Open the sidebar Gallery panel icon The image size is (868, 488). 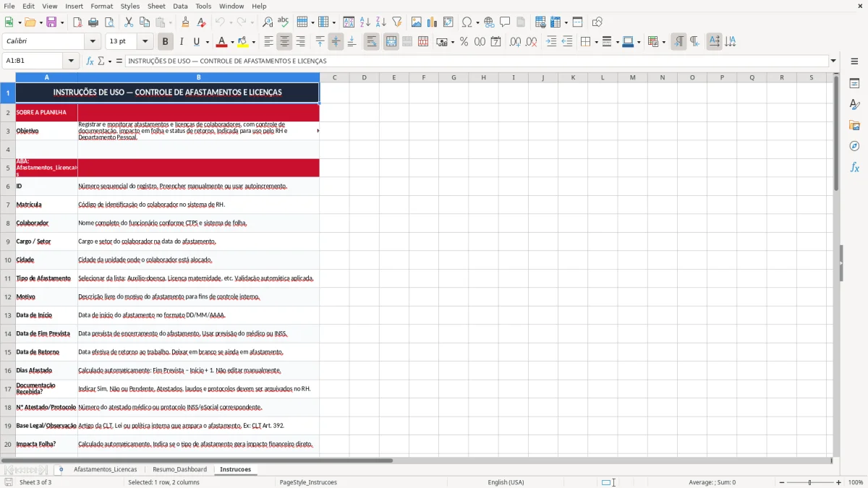pyautogui.click(x=854, y=125)
